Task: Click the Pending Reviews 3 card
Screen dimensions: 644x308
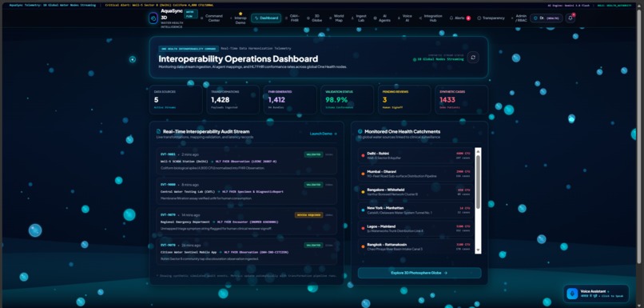Action: click(404, 99)
